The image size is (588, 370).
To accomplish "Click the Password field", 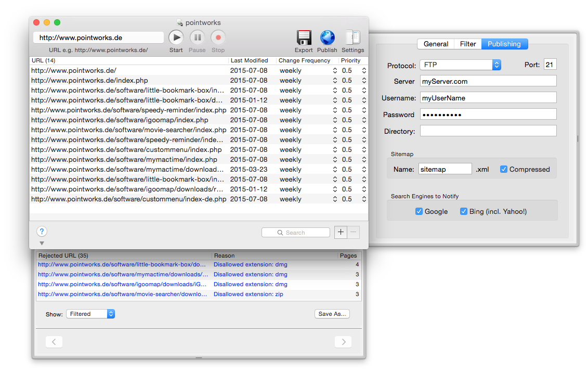I will (x=488, y=114).
